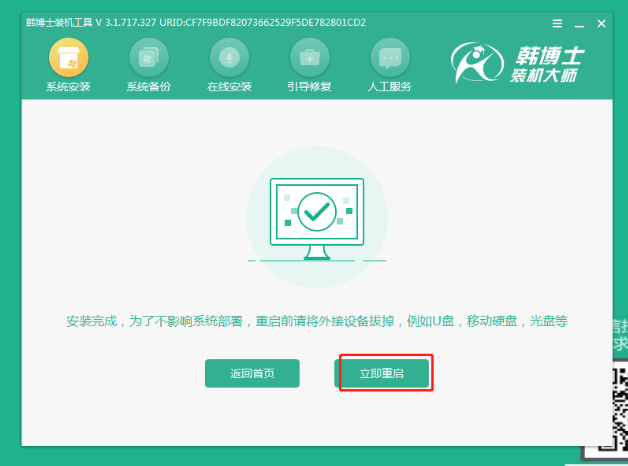The width and height of the screenshot is (628, 466).
Task: Switch to the 系统安装 tab label
Action: pos(68,87)
